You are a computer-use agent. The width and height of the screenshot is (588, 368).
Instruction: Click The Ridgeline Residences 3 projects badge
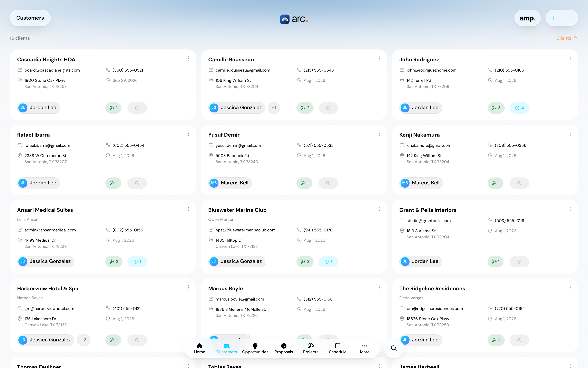coord(496,340)
